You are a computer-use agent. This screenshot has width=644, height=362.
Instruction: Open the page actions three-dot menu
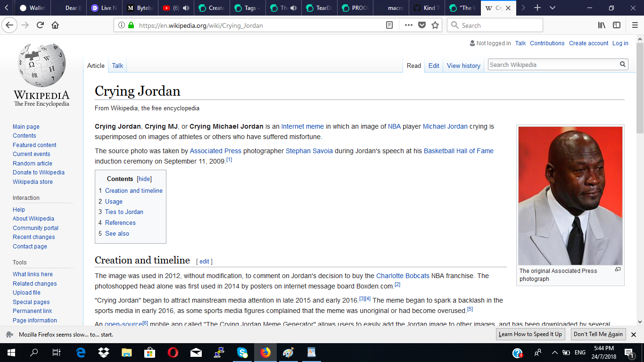pyautogui.click(x=408, y=25)
